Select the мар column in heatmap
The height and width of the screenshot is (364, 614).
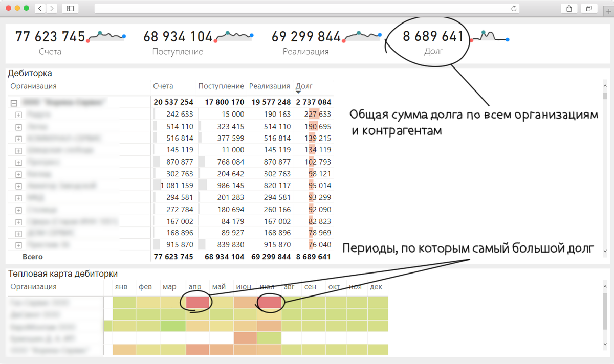click(169, 287)
